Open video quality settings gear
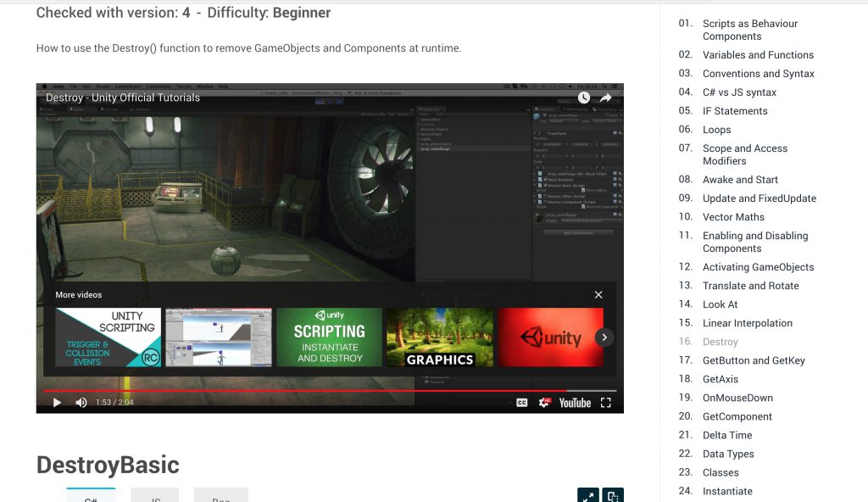Viewport: 868px width, 502px height. click(545, 403)
